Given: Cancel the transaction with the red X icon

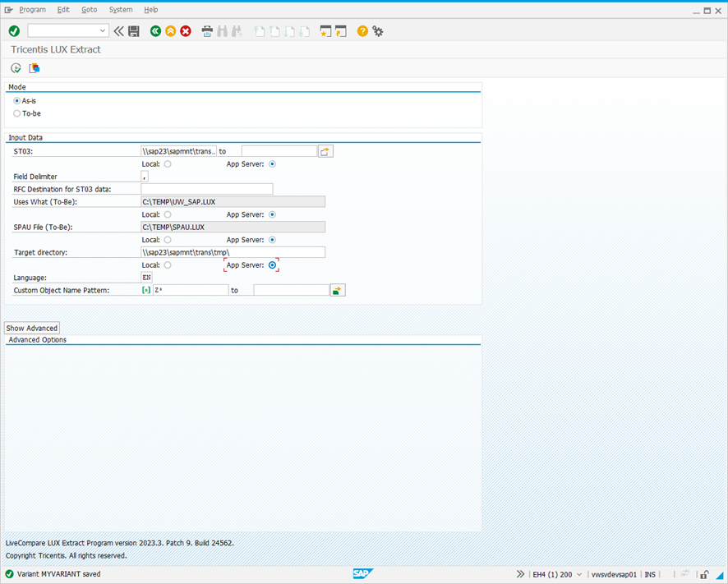Looking at the screenshot, I should coord(185,31).
